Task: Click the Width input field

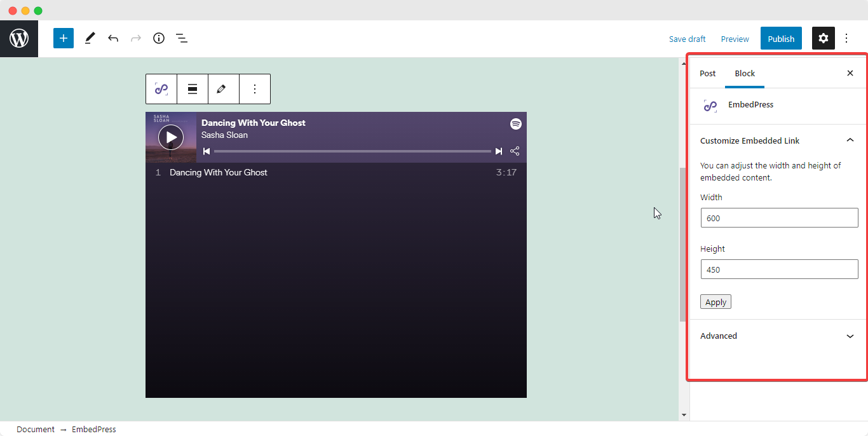Action: [x=779, y=217]
